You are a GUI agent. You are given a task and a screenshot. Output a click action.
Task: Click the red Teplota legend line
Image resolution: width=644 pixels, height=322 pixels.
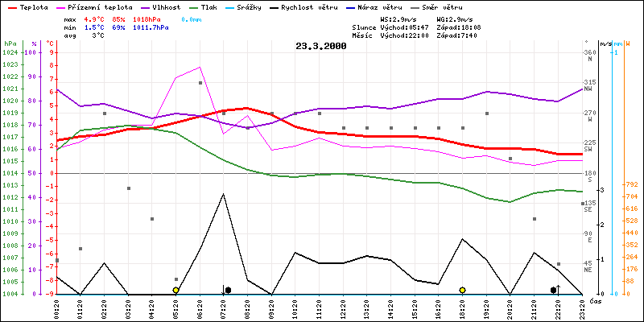tap(10, 6)
